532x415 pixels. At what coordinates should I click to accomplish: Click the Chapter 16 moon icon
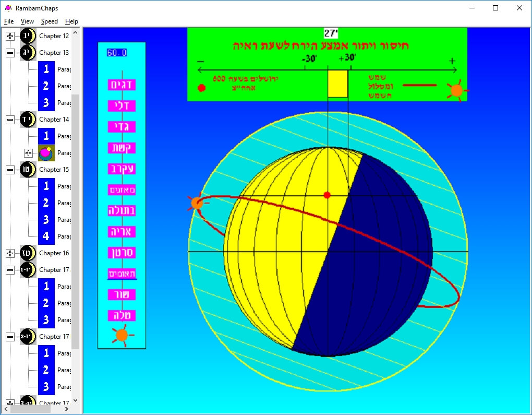[28, 253]
